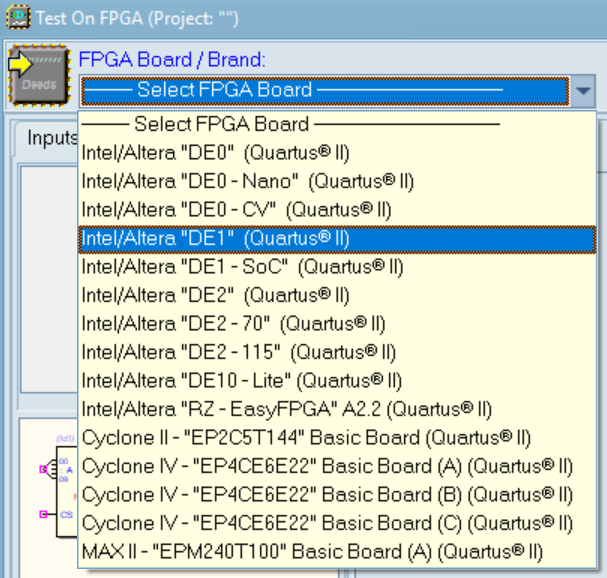The height and width of the screenshot is (578, 607).
Task: Select Intel/Altera "DE2 - 70" board
Action: [337, 324]
